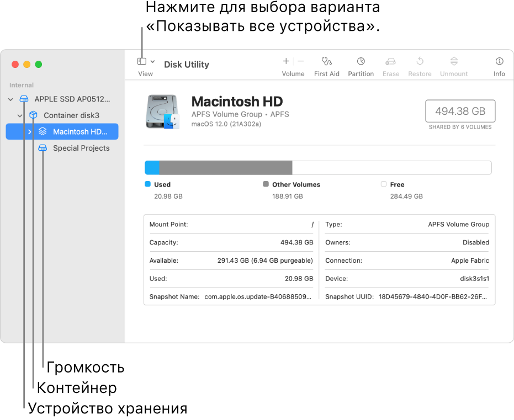
Task: Click the 20.98 GB Used legend value
Action: tap(168, 196)
